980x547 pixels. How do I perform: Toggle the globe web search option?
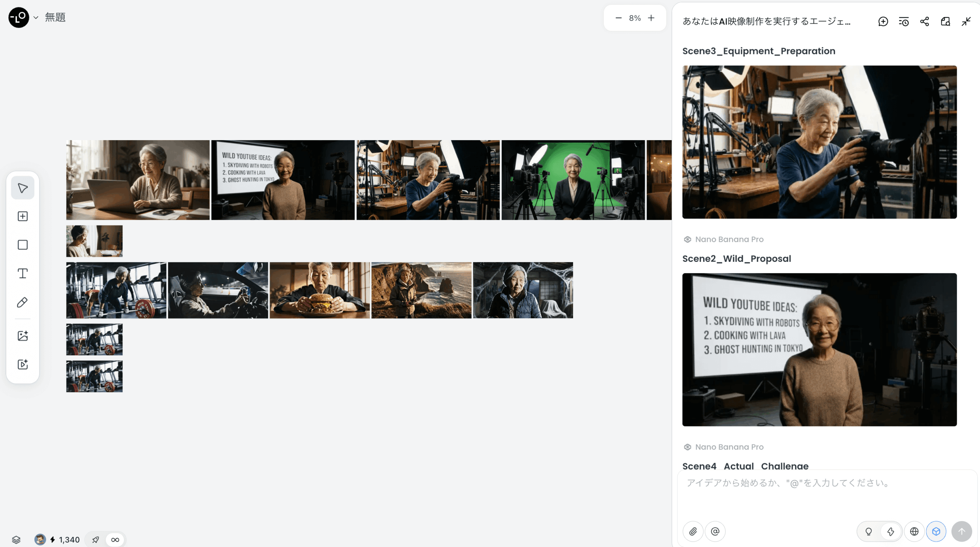pos(914,531)
